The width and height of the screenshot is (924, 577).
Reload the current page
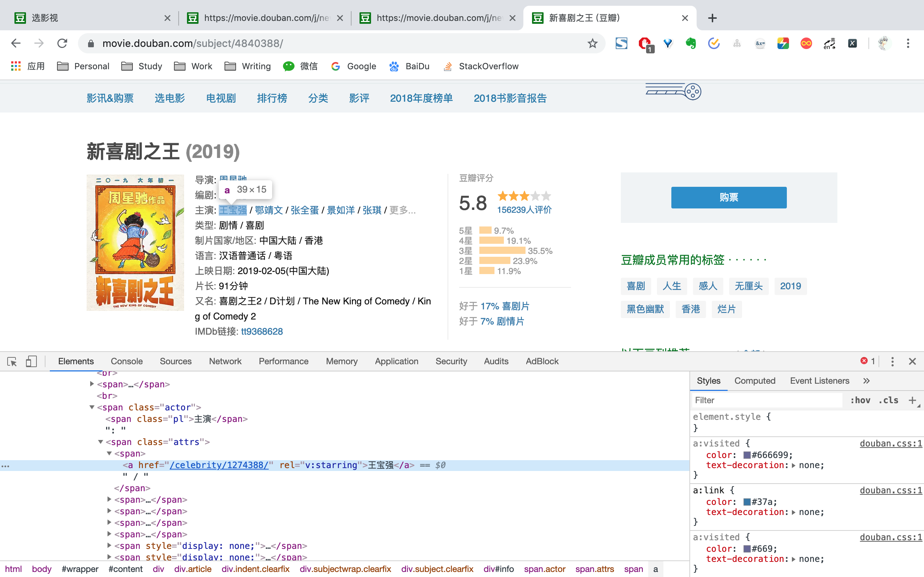pos(62,44)
